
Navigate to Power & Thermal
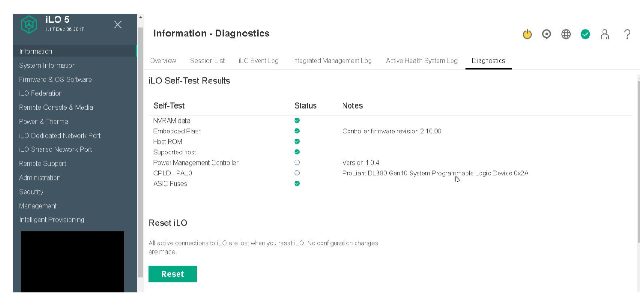(x=44, y=122)
